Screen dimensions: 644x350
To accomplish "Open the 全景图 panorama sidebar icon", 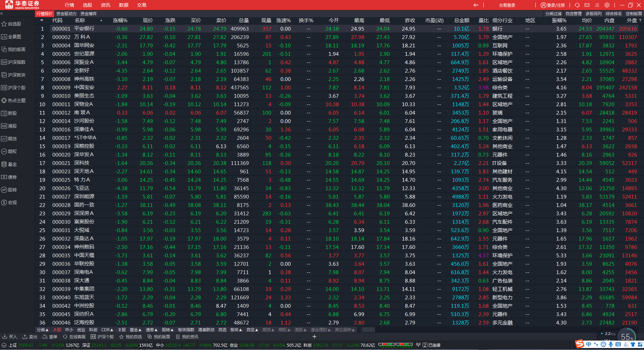I will point(4,37).
